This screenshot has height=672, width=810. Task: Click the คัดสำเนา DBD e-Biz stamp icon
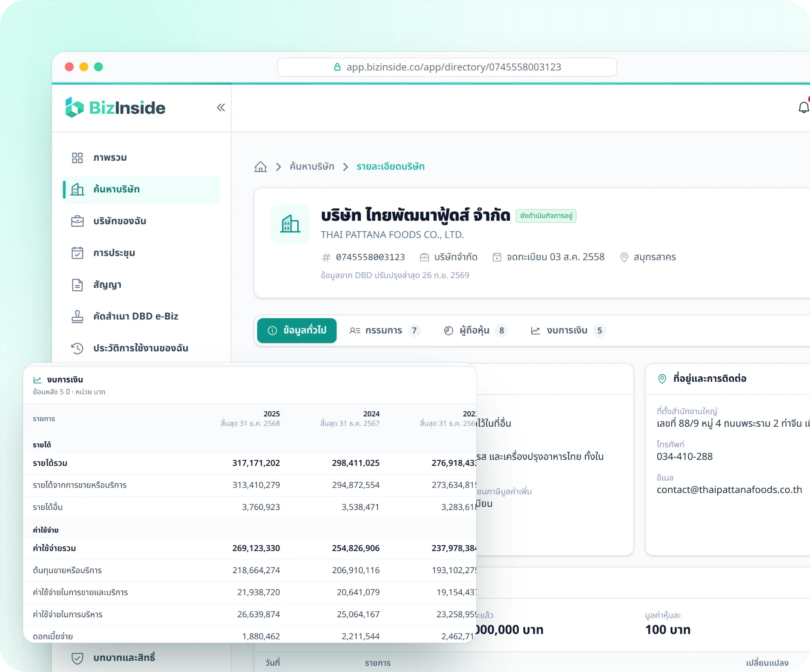(77, 317)
